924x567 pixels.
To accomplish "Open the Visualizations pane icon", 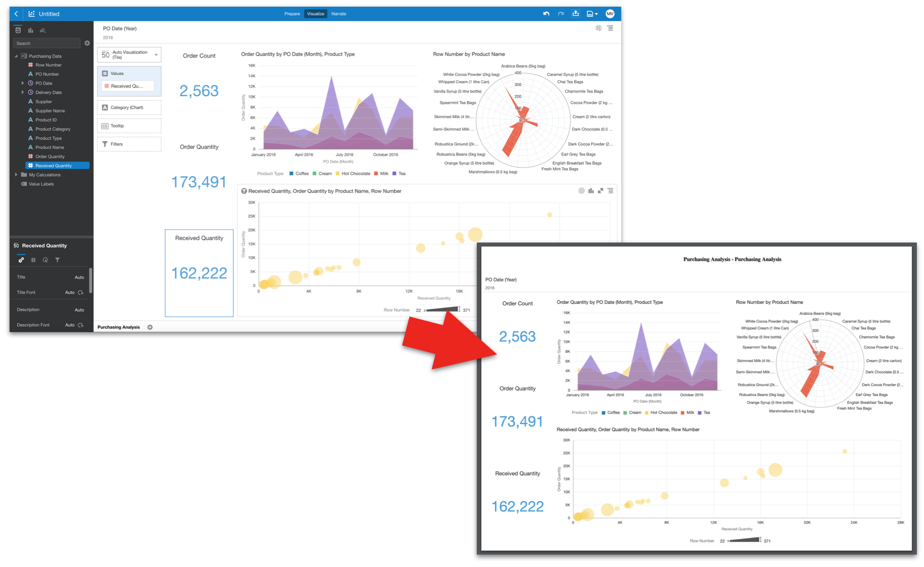I will 31,30.
